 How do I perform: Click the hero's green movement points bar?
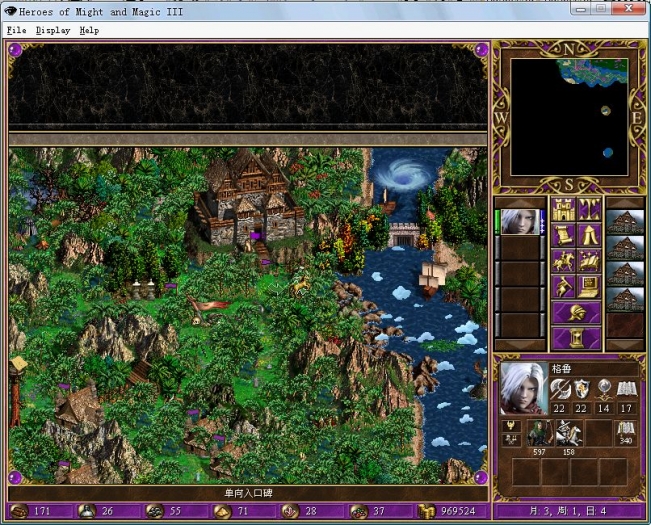pyautogui.click(x=497, y=222)
